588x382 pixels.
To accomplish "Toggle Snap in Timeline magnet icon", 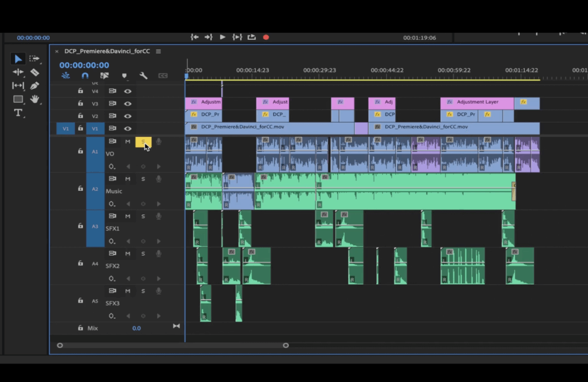I will (x=85, y=76).
